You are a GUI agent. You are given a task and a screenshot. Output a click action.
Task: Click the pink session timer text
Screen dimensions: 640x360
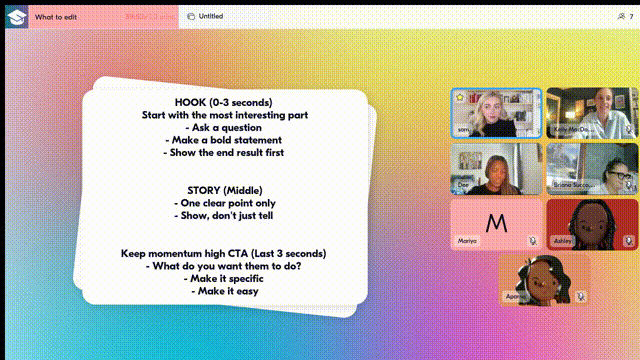coord(150,17)
